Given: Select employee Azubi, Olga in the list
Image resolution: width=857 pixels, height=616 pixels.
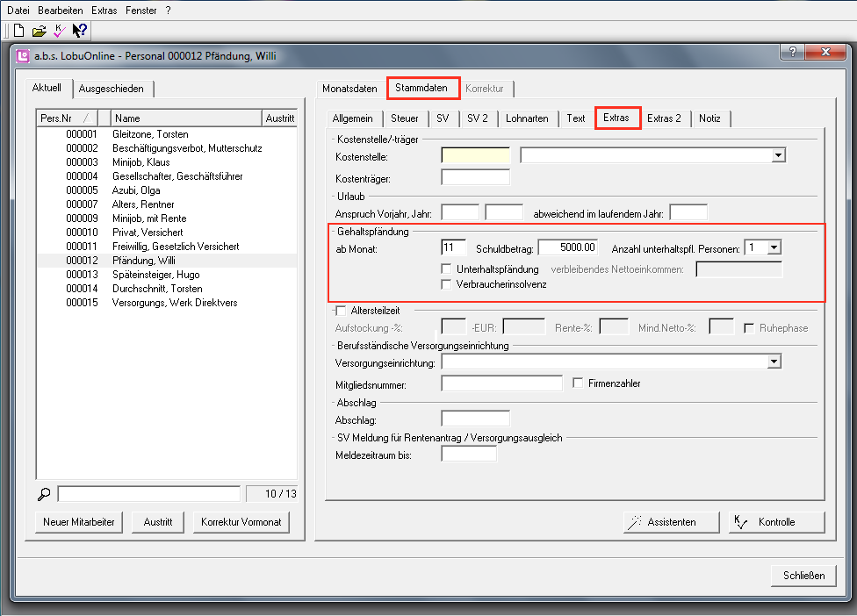Looking at the screenshot, I should pos(136,190).
